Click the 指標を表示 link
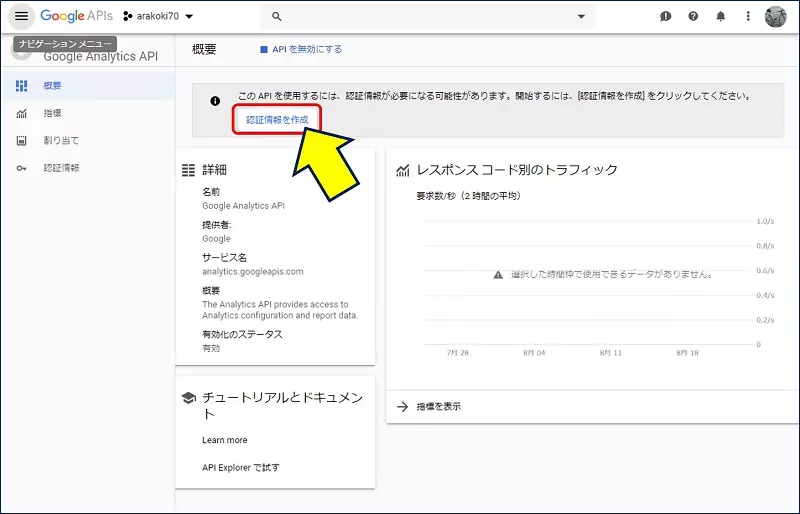 coord(439,406)
